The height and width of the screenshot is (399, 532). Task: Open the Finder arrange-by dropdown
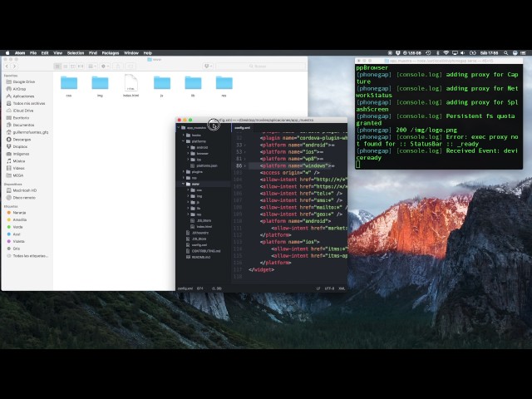click(x=92, y=66)
